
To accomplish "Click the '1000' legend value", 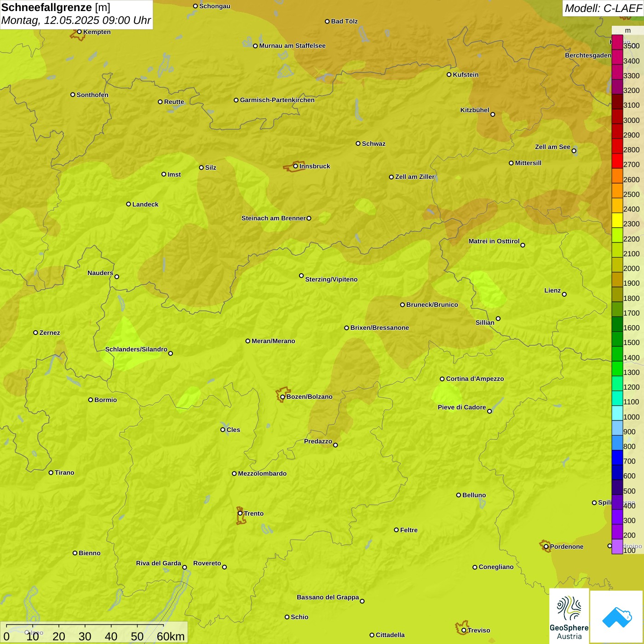I will click(x=632, y=417).
